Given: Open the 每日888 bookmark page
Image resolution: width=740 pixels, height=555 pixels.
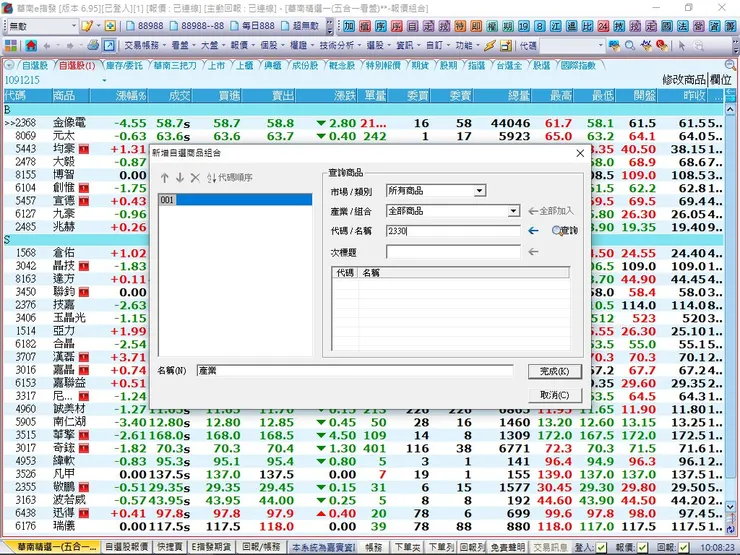Looking at the screenshot, I should coord(252,26).
